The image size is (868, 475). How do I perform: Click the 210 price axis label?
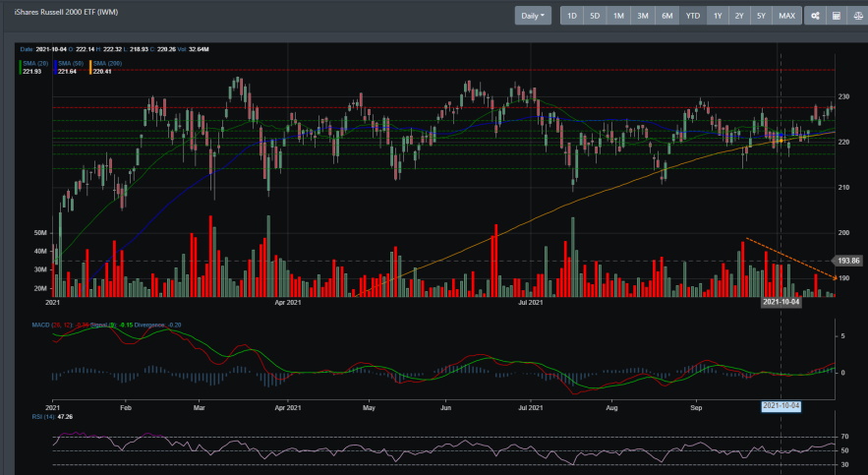coord(843,188)
